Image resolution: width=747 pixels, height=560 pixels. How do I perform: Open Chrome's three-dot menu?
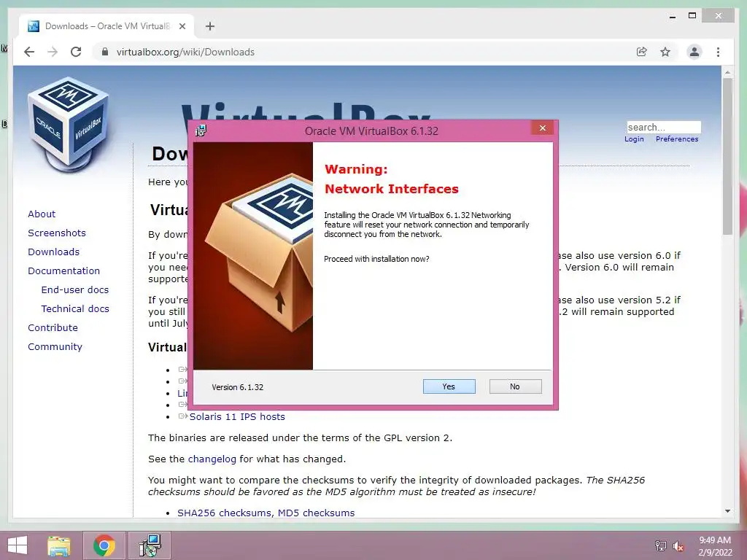(x=718, y=52)
